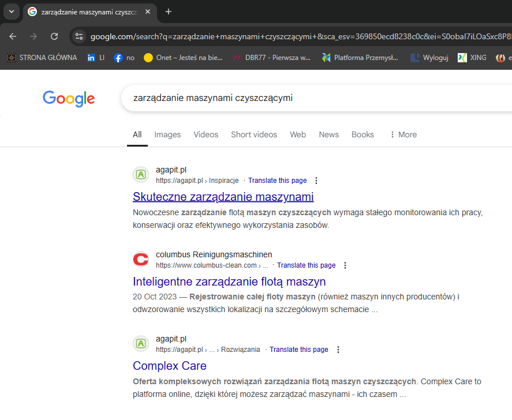Click the address bar URL
The width and height of the screenshot is (512, 420).
pyautogui.click(x=300, y=36)
